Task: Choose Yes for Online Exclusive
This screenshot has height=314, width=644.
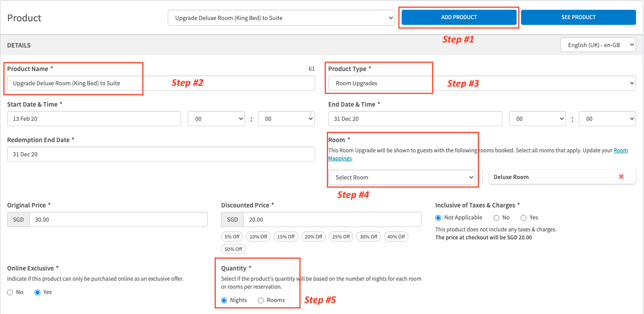Action: click(38, 293)
